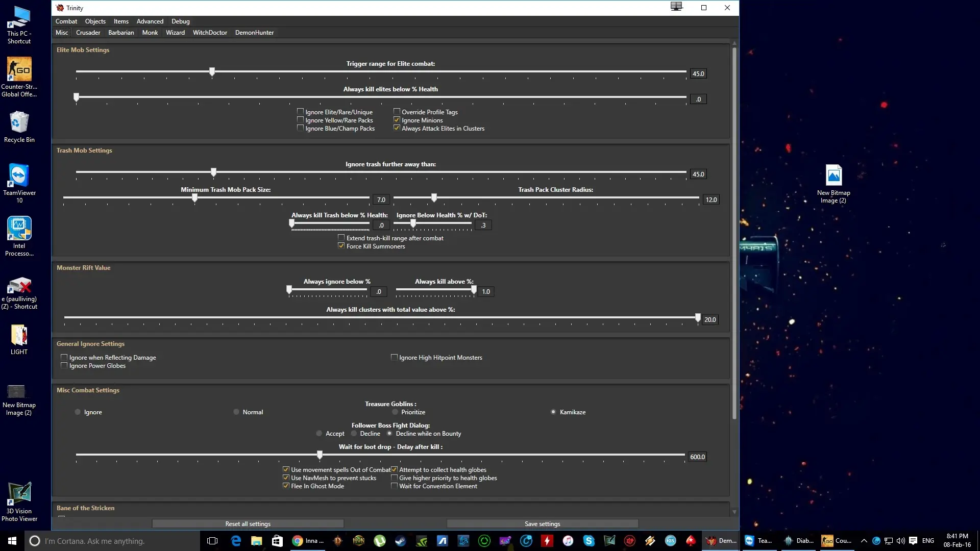Select Kamikaze for Treasure Goblins
This screenshot has width=980, height=551.
553,412
